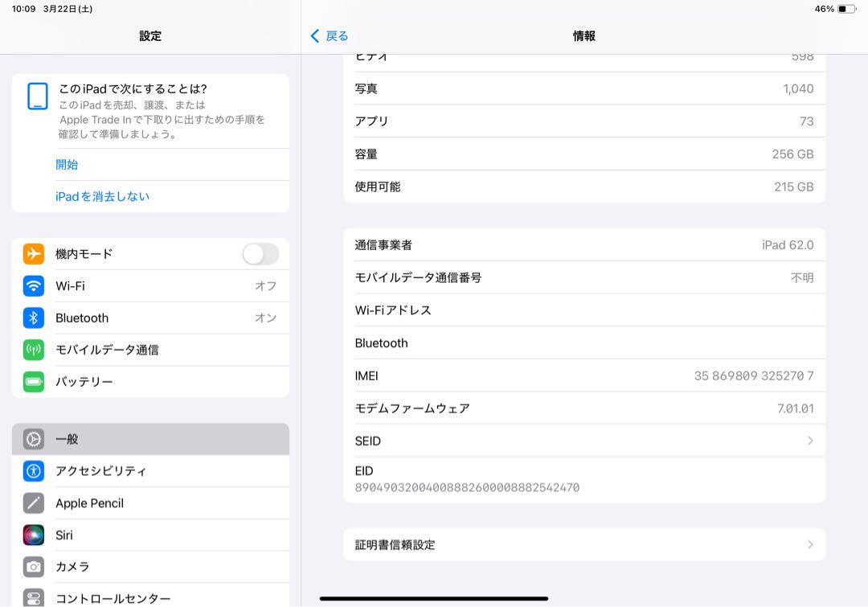Open Wi-Fi settings row
868x607 pixels.
pos(150,285)
